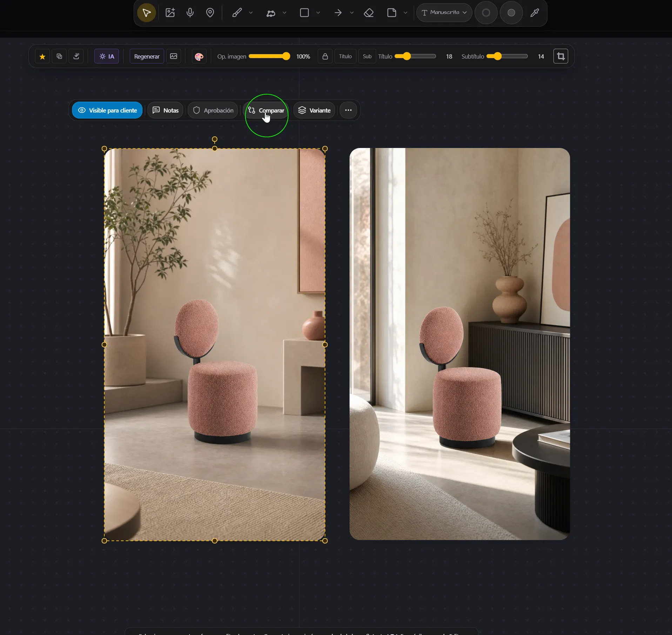Select the eyedropper color picker tool
Image resolution: width=672 pixels, height=635 pixels.
click(535, 13)
